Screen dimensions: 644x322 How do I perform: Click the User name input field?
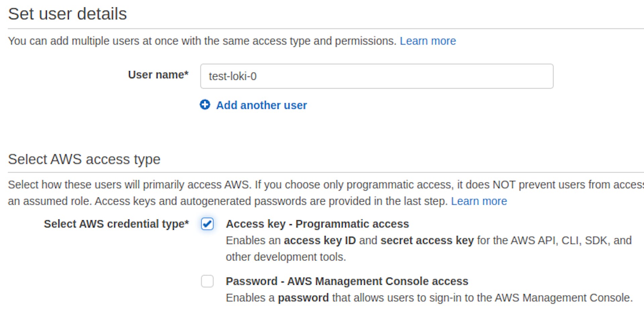(376, 76)
